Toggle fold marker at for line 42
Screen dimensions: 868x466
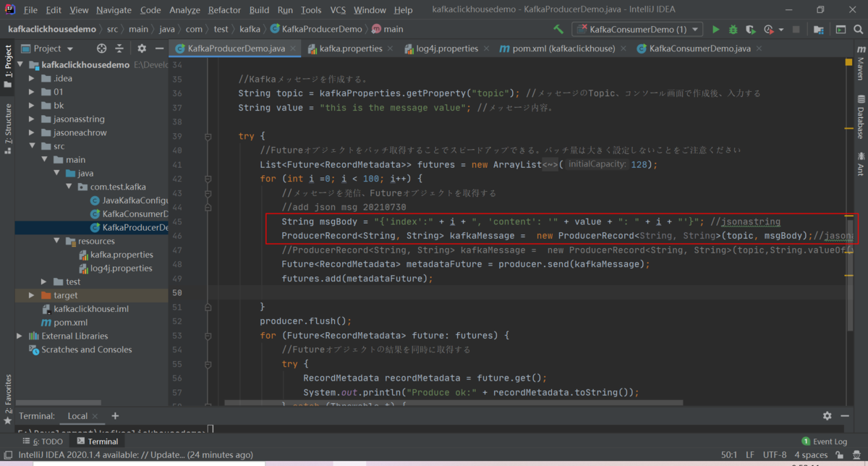[208, 178]
